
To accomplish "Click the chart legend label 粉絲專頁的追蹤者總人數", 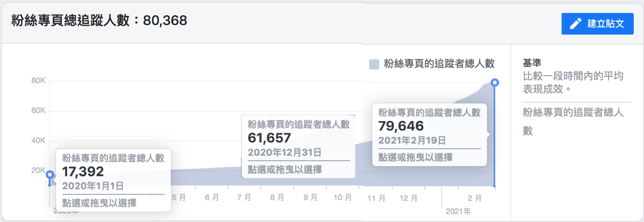I will (439, 64).
